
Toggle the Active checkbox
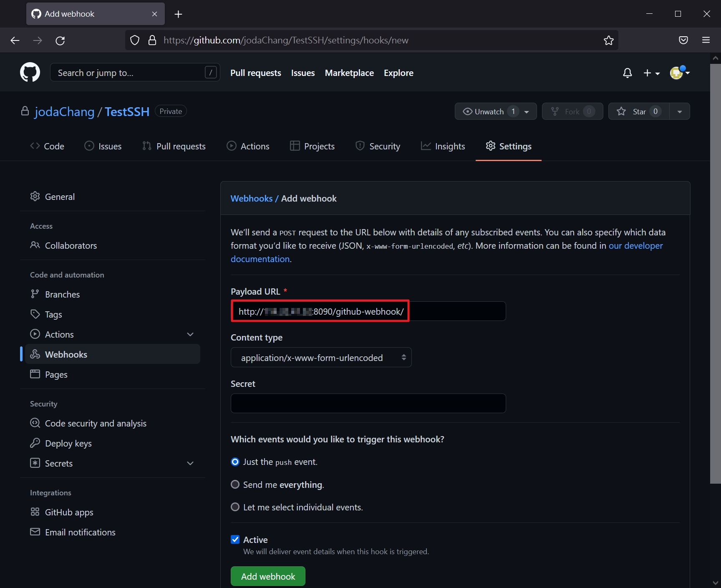235,540
